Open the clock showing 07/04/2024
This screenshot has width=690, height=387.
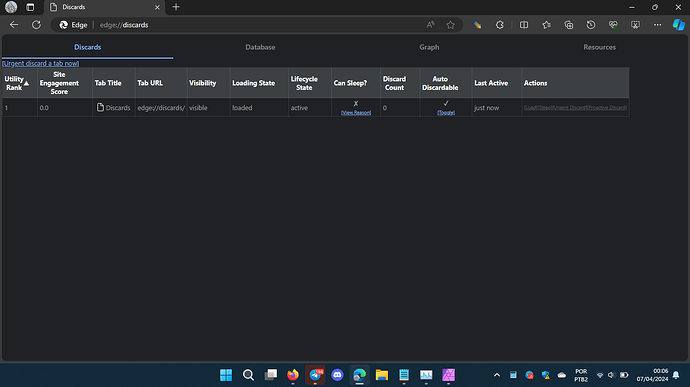click(653, 375)
